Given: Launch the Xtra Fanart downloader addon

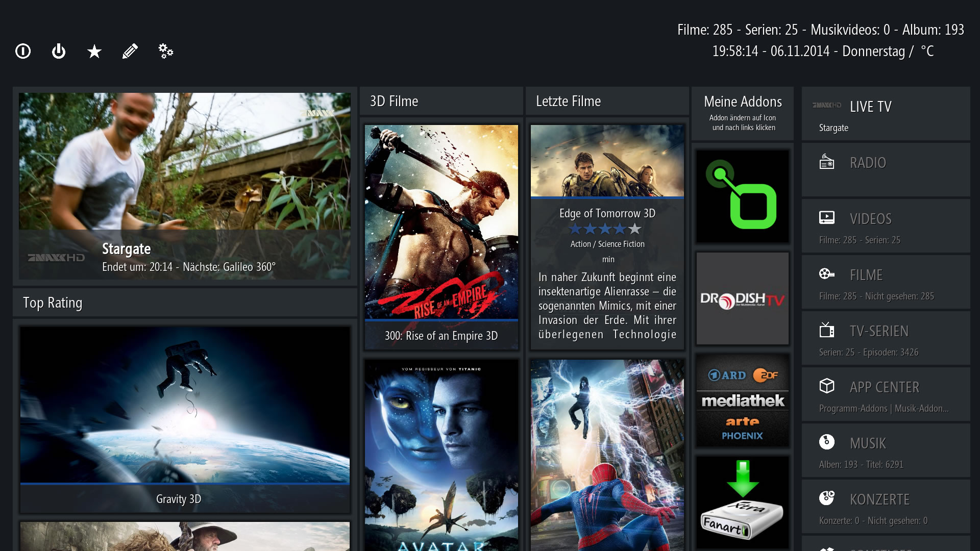Looking at the screenshot, I should click(x=743, y=503).
